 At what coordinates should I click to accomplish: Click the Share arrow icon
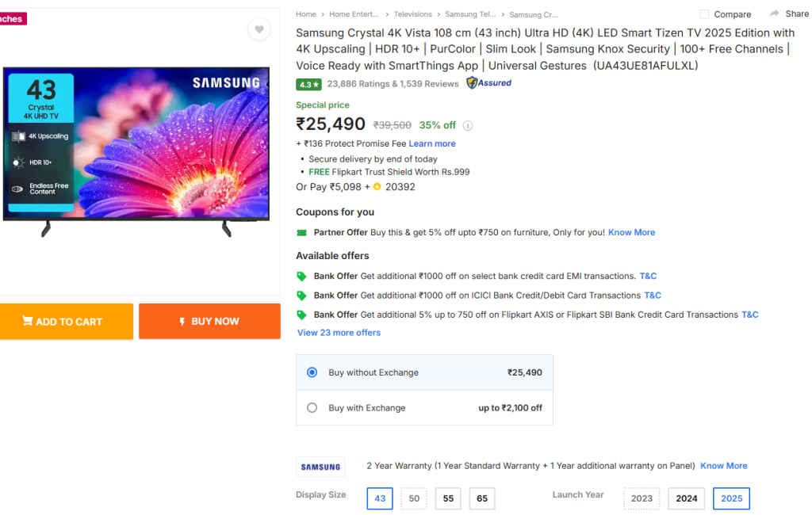(773, 13)
